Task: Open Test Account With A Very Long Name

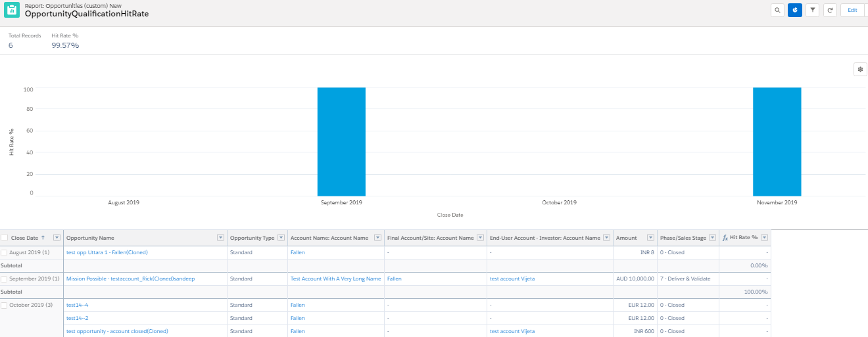Action: (336, 279)
